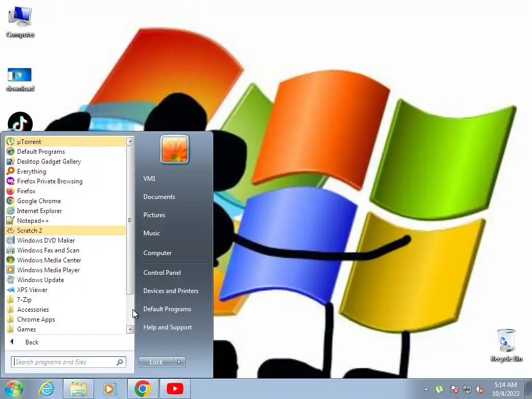The height and width of the screenshot is (399, 532).
Task: Launch the Internet Explorer icon in the Start menu
Action: click(10, 210)
